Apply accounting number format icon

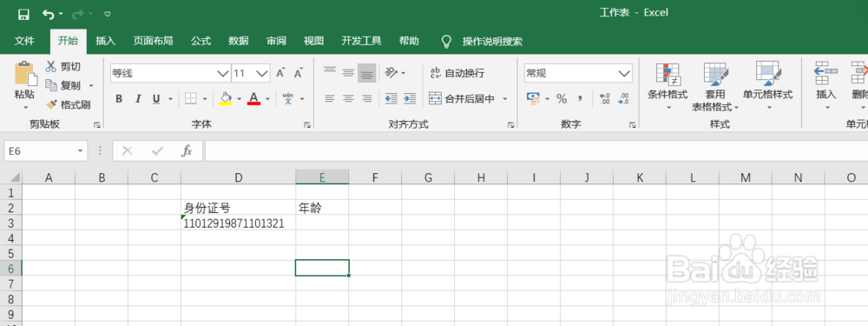(533, 99)
